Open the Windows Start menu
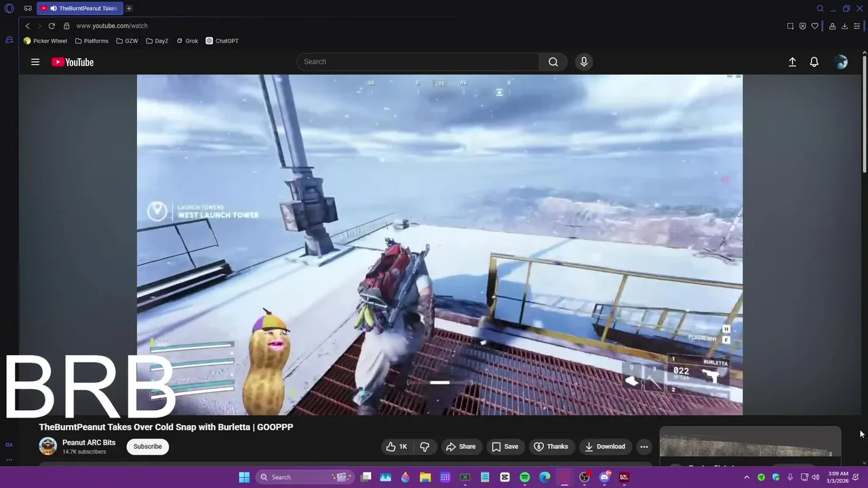This screenshot has width=868, height=488. pyautogui.click(x=244, y=477)
